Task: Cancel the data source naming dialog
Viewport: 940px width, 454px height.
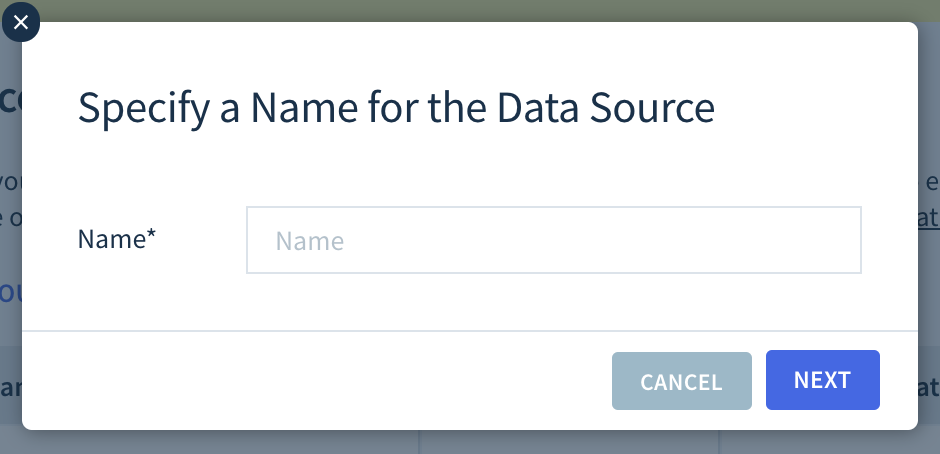Action: pos(682,381)
